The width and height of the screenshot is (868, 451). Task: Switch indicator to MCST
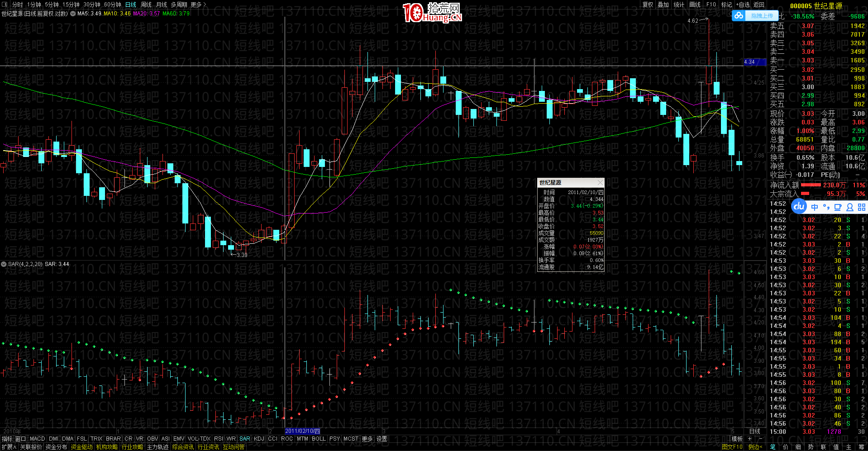(x=351, y=439)
